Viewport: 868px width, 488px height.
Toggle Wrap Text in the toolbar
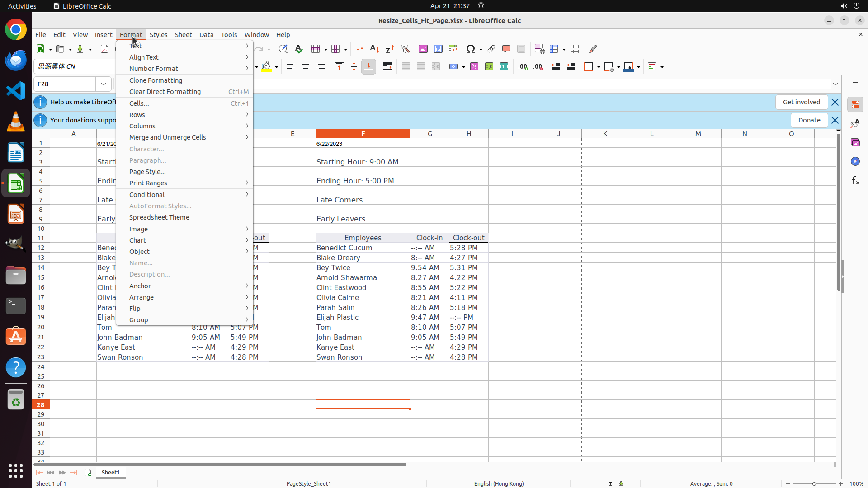pos(387,67)
